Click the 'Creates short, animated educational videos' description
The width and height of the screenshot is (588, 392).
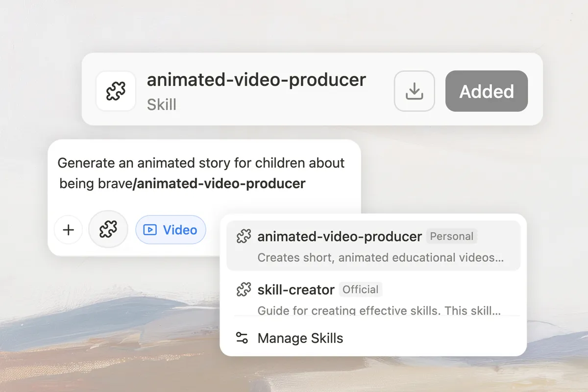point(380,258)
